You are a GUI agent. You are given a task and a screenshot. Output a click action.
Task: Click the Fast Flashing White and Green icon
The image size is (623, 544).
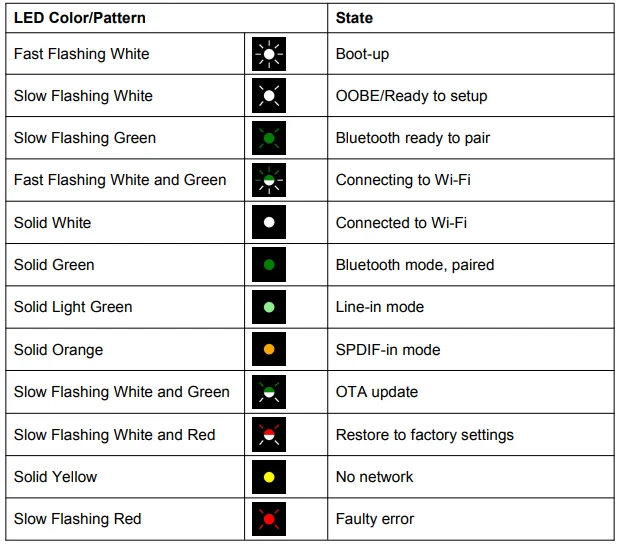[268, 180]
